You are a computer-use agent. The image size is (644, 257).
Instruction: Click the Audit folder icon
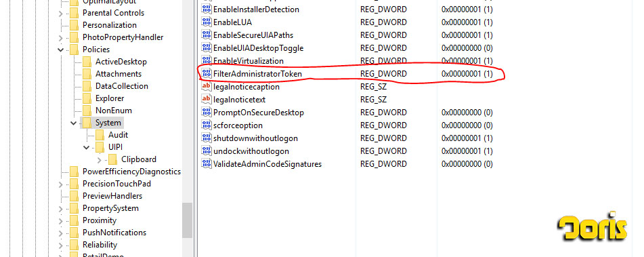[x=100, y=135]
